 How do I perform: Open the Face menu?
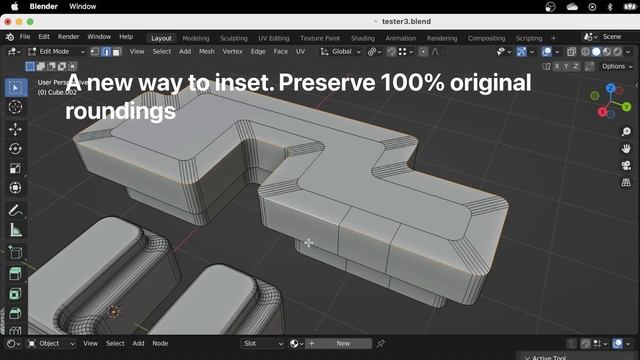pyautogui.click(x=280, y=52)
